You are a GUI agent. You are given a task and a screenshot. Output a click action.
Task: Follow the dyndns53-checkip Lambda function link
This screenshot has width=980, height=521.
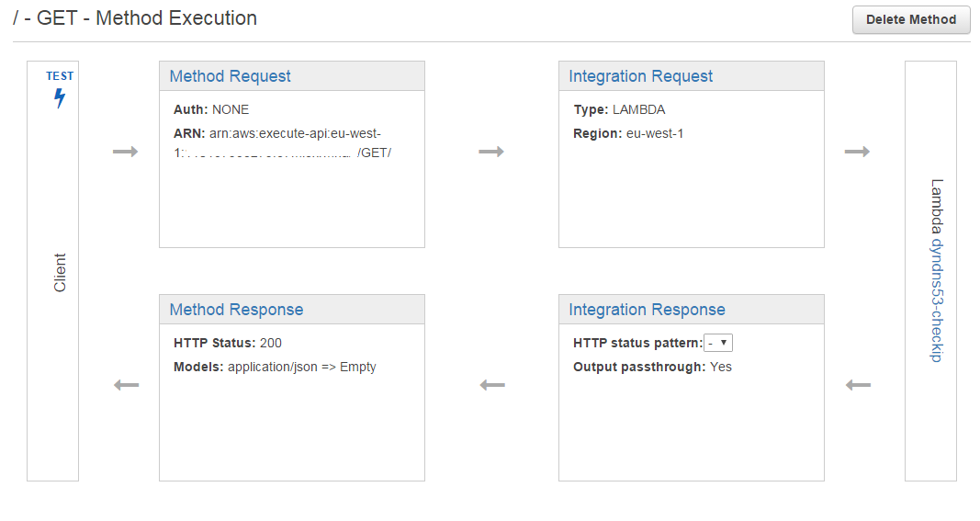coord(936,298)
